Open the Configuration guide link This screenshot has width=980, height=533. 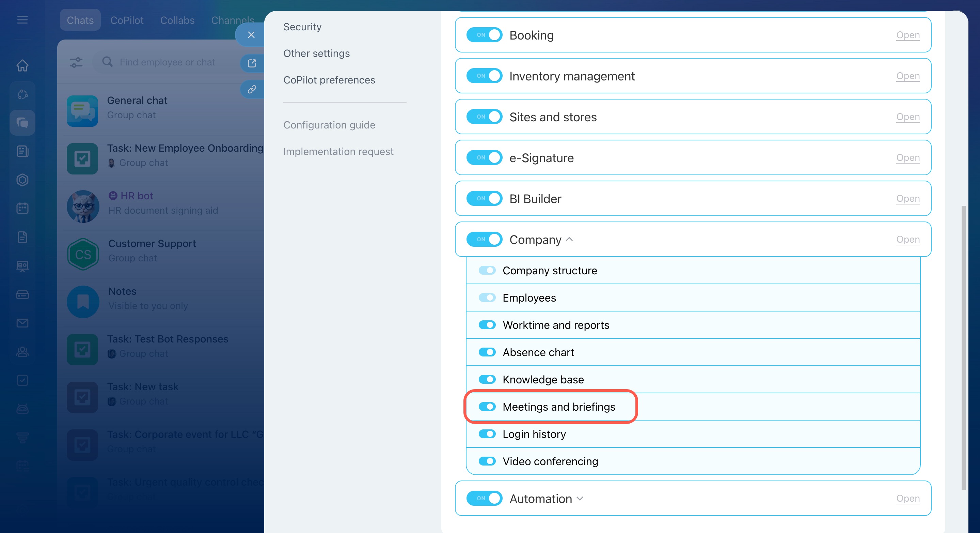pos(329,125)
